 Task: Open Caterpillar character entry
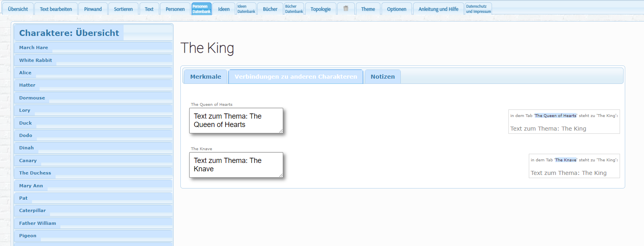[x=32, y=210]
